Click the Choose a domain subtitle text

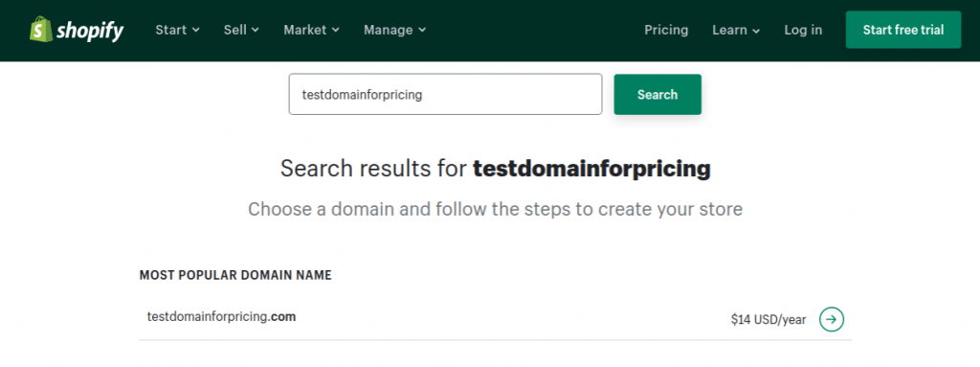pyautogui.click(x=495, y=209)
